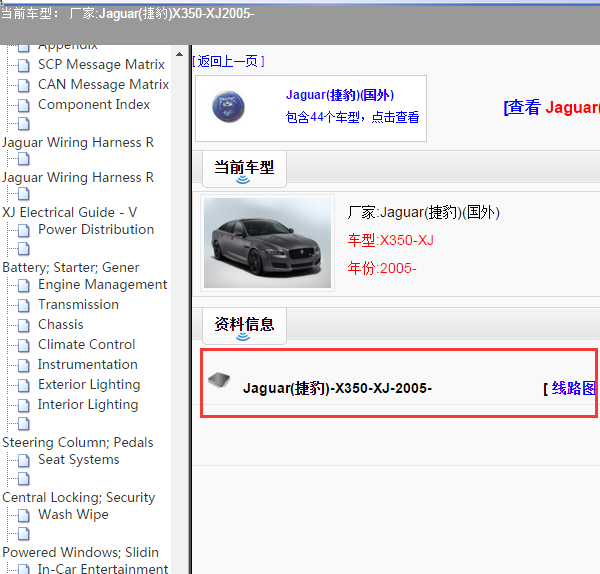Click Engine Management document icon
600x574 pixels.
point(24,285)
